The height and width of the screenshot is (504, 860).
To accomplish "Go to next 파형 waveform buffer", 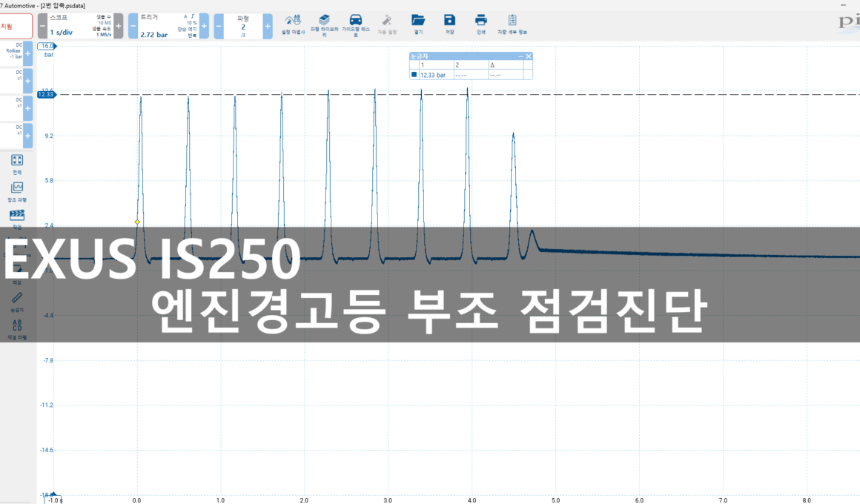I will pos(268,26).
